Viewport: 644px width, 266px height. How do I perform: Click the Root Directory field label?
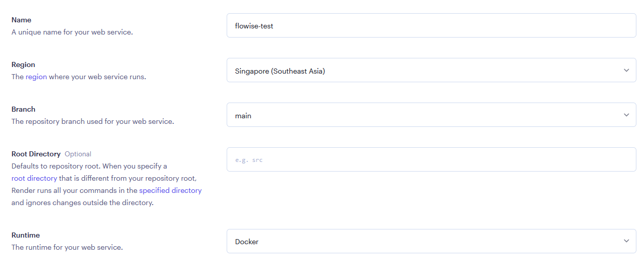(36, 154)
